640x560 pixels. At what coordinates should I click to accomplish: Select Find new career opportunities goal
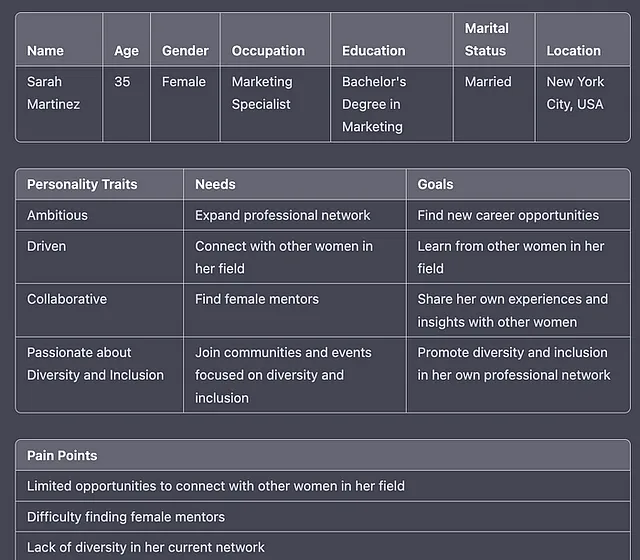click(518, 215)
